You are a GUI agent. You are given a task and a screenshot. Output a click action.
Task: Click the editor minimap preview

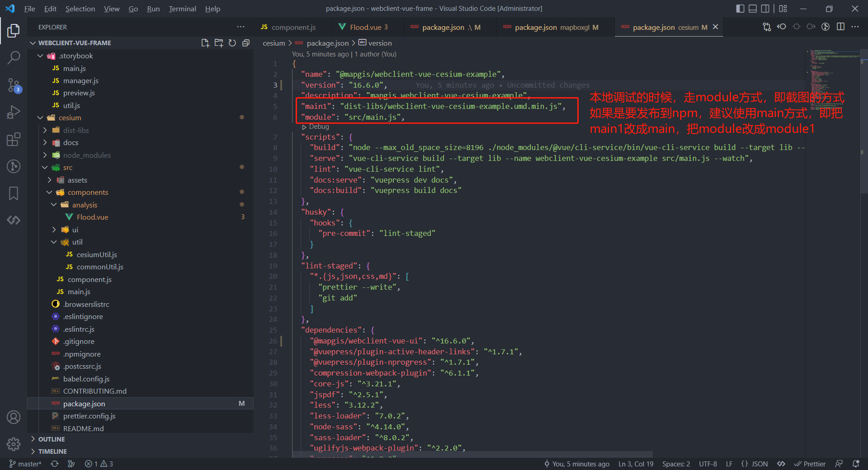[x=833, y=81]
